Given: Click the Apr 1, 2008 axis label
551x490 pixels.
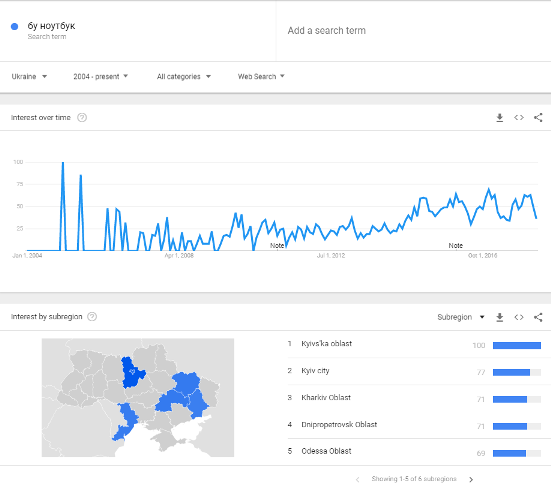Looking at the screenshot, I should 179,256.
